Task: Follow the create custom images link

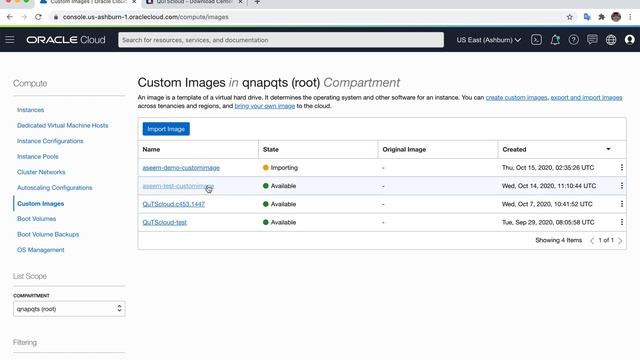Action: tap(516, 98)
